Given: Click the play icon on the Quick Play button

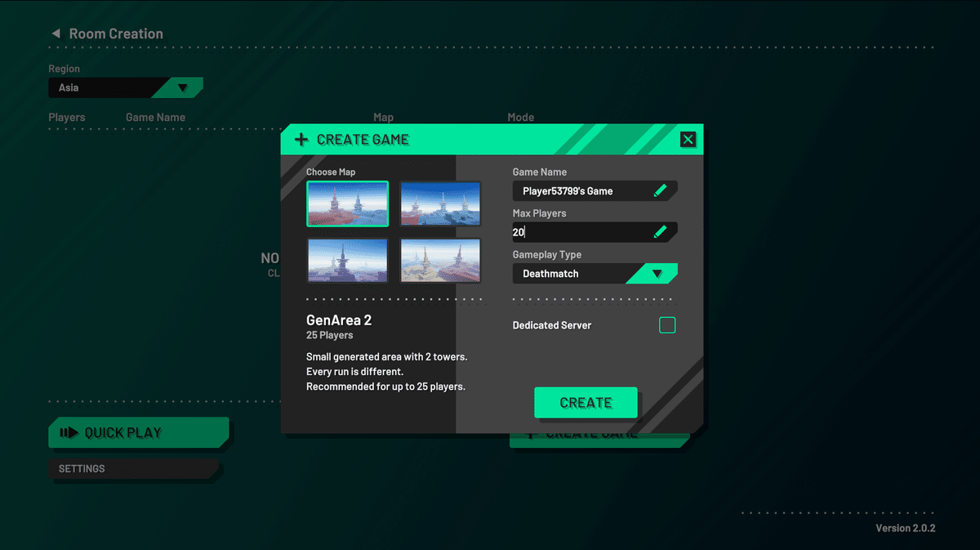Looking at the screenshot, I should pos(70,432).
